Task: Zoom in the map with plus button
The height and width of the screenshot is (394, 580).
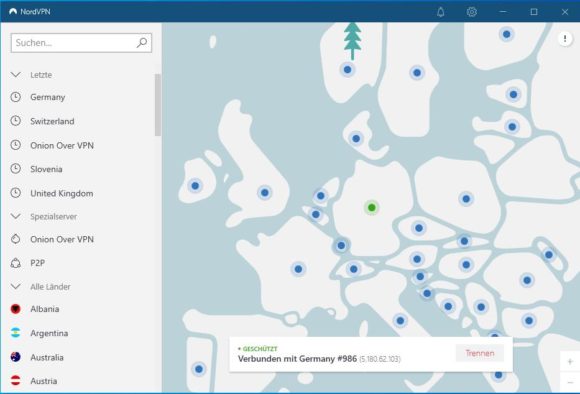Action: [x=570, y=361]
